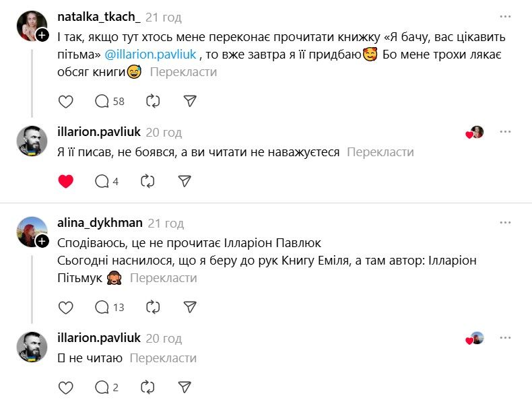532x406 pixels.
Task: Open more options for natalka_tkach_'s post
Action: pos(505,17)
